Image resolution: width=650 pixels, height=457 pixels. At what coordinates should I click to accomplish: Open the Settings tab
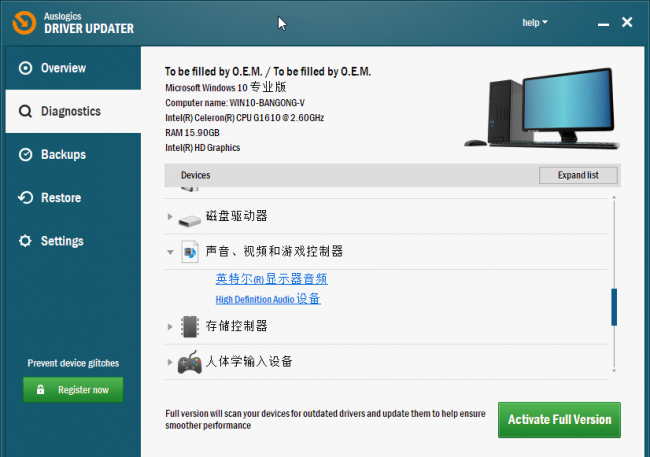(73, 241)
